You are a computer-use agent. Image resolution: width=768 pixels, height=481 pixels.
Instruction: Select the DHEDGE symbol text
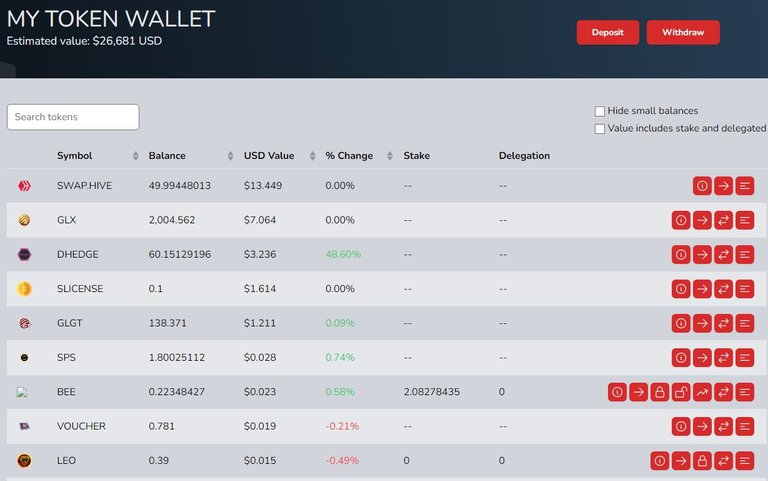point(77,254)
